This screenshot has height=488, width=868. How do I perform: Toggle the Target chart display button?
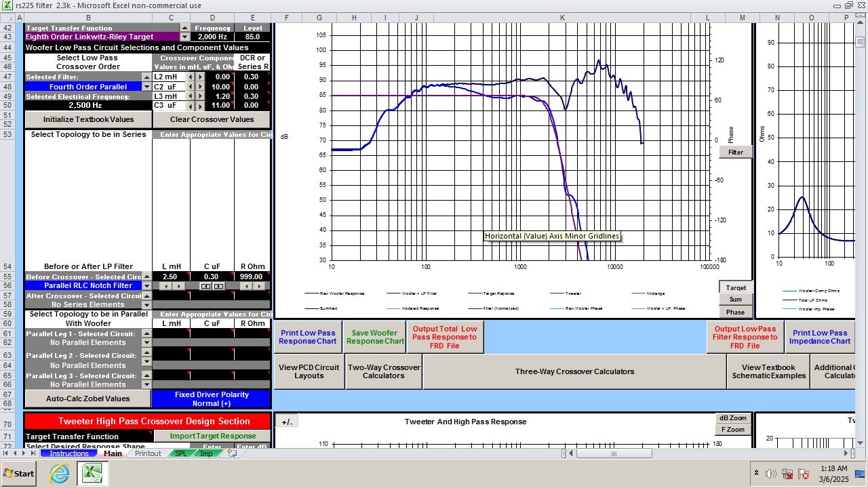(x=736, y=287)
